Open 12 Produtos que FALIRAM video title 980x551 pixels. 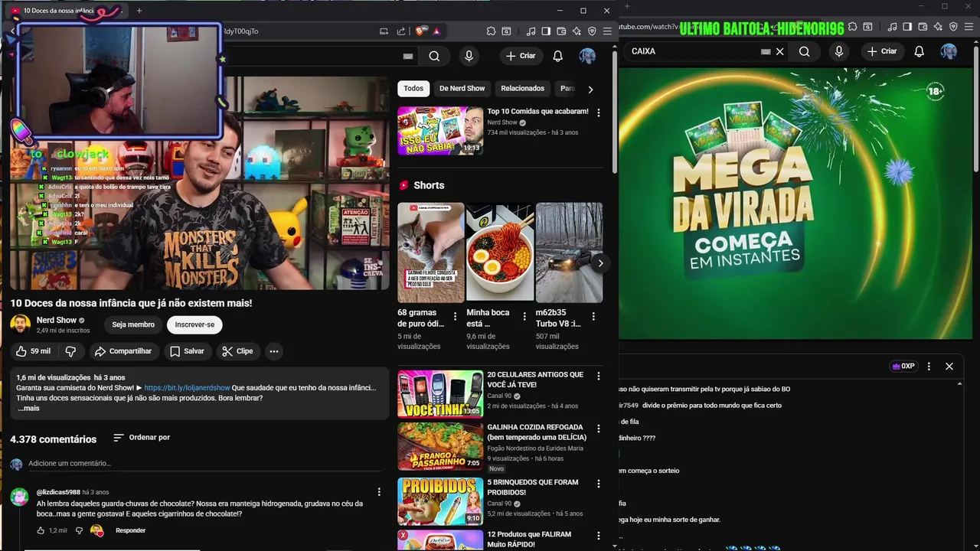tap(529, 540)
